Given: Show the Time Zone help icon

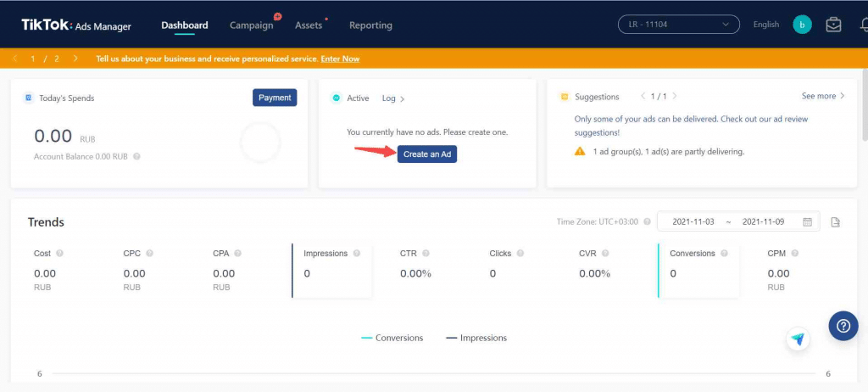Looking at the screenshot, I should [x=646, y=221].
